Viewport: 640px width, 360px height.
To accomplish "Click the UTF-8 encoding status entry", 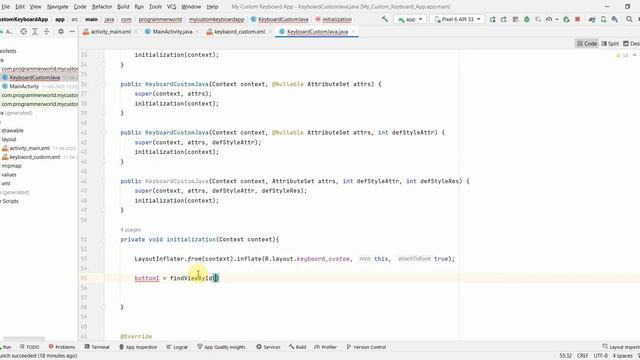I will [x=600, y=356].
